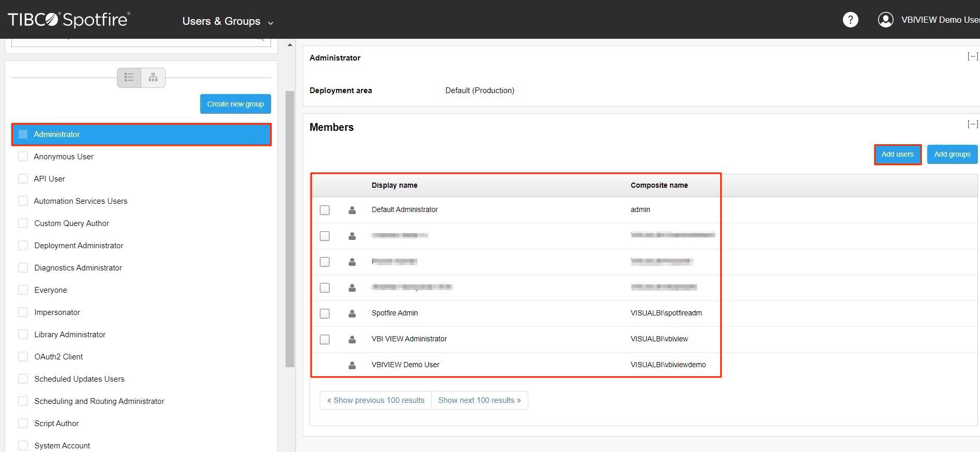Select the Scheduling and Routing Administrator group
The height and width of the screenshot is (452, 980).
click(x=99, y=401)
